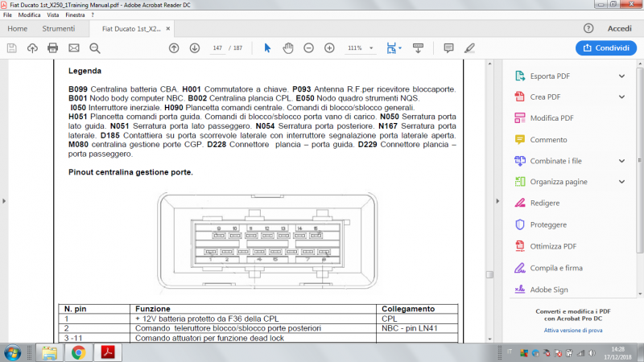Image resolution: width=644 pixels, height=362 pixels.
Task: Click the print icon in the toolbar
Action: point(53,48)
